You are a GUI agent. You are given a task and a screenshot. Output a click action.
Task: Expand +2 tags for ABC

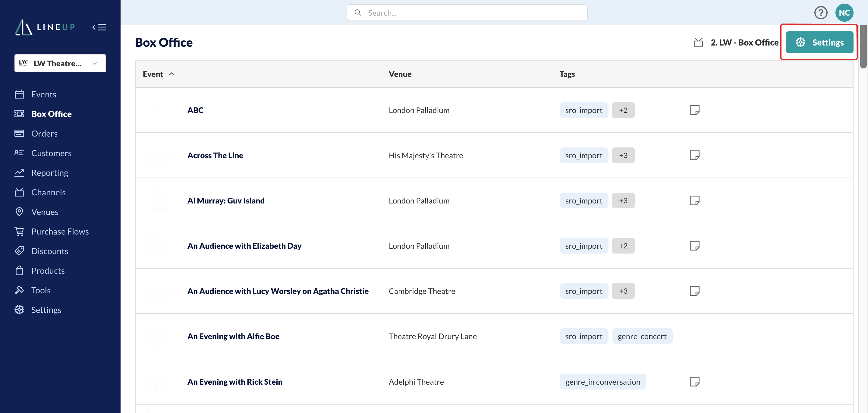click(x=623, y=110)
